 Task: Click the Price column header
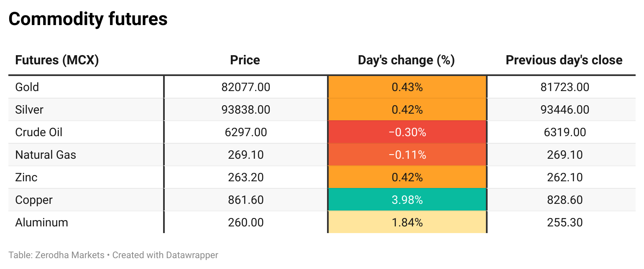tap(245, 60)
